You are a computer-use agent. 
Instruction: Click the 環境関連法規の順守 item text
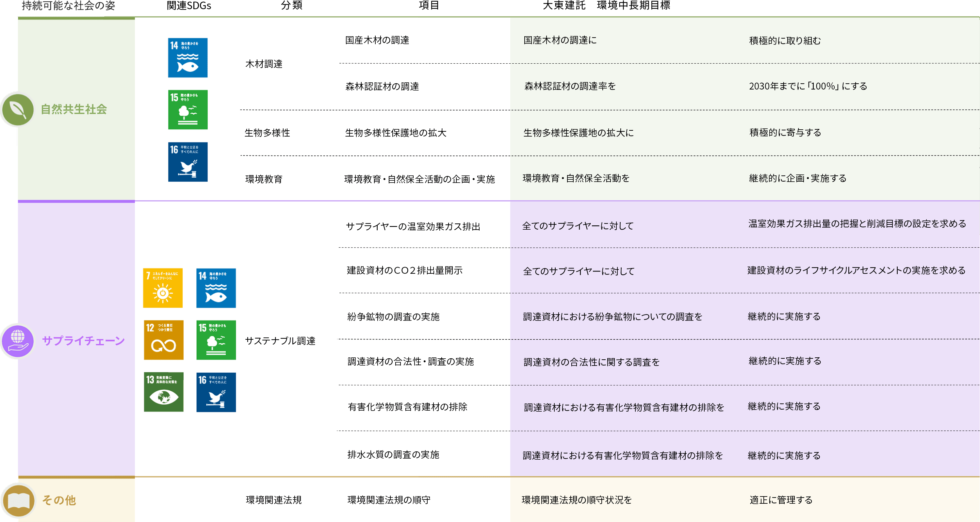click(x=389, y=500)
